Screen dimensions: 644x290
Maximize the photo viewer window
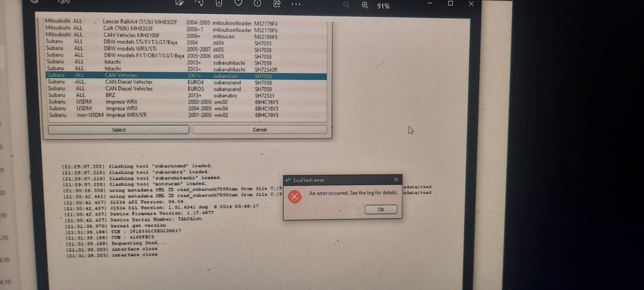450,4
